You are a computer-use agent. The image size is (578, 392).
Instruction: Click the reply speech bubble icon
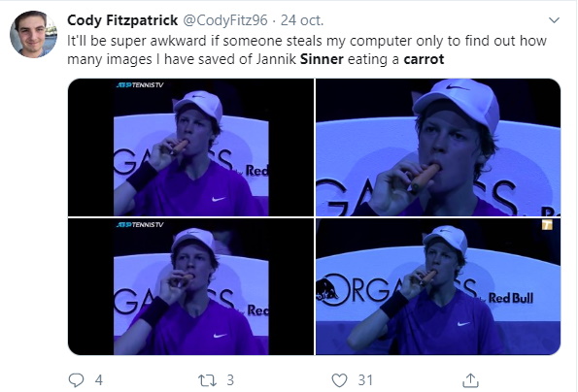pyautogui.click(x=77, y=380)
